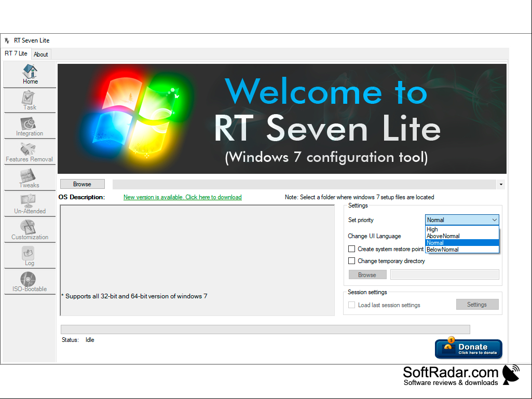View the Log section
532x399 pixels.
coord(30,256)
